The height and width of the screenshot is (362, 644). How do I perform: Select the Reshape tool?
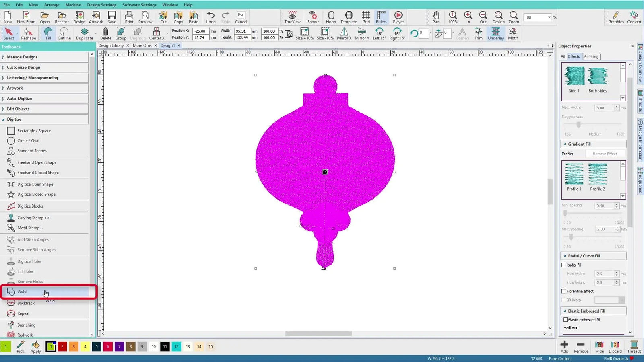(x=28, y=33)
